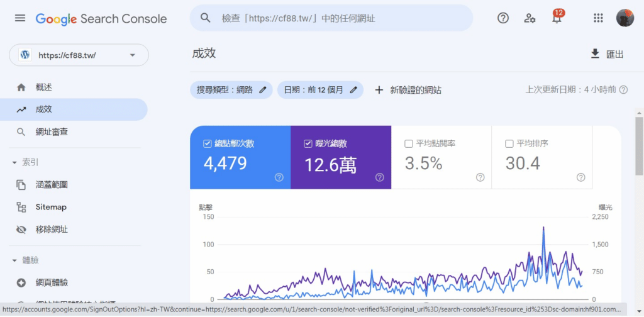Image resolution: width=644 pixels, height=317 pixels.
Task: Open help icon on 平均排序 card
Action: pos(580,177)
